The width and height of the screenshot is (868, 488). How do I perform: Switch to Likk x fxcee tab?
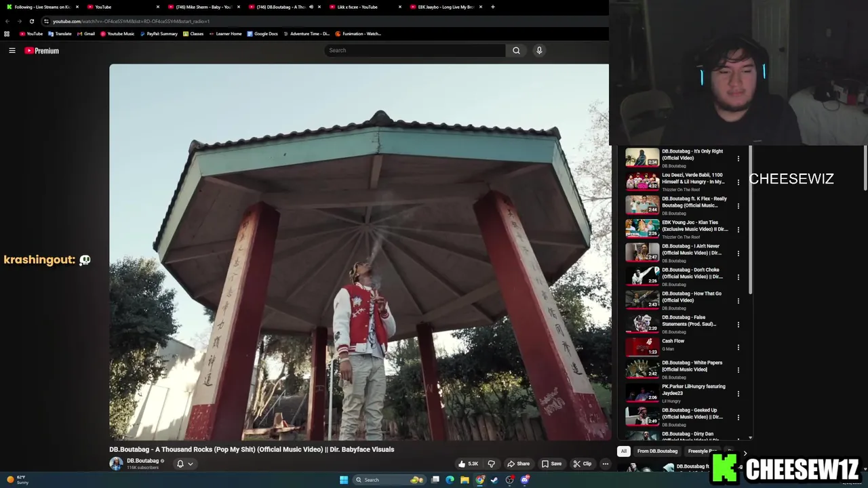pyautogui.click(x=366, y=7)
